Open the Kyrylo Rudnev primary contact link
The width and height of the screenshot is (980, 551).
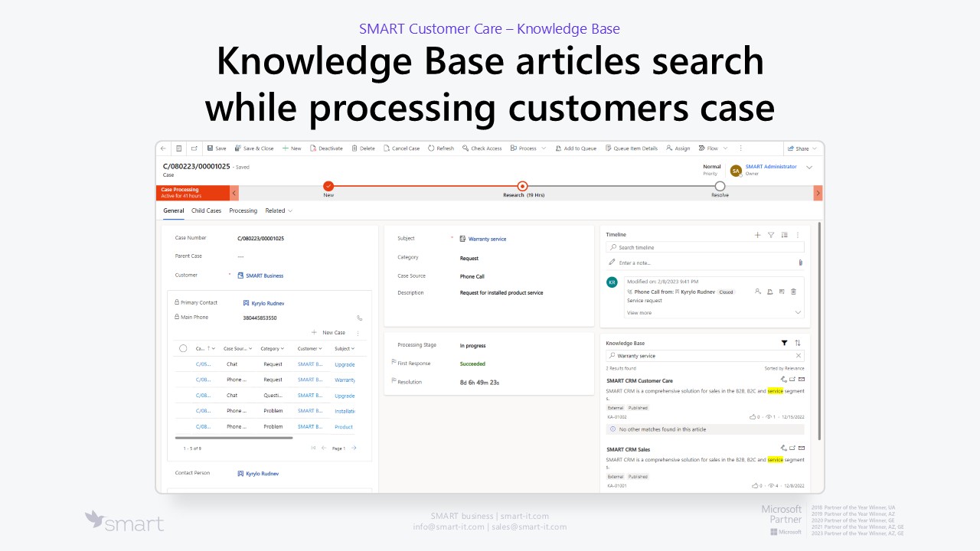click(268, 303)
